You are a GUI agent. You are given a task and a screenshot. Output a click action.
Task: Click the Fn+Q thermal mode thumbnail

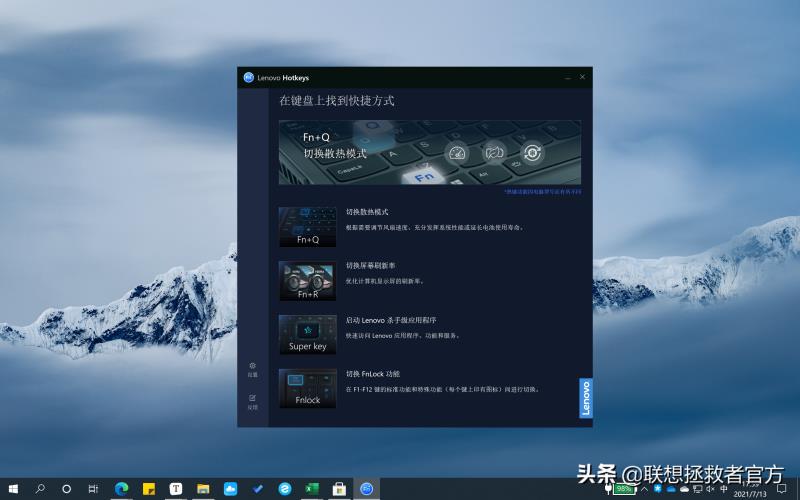coord(308,227)
